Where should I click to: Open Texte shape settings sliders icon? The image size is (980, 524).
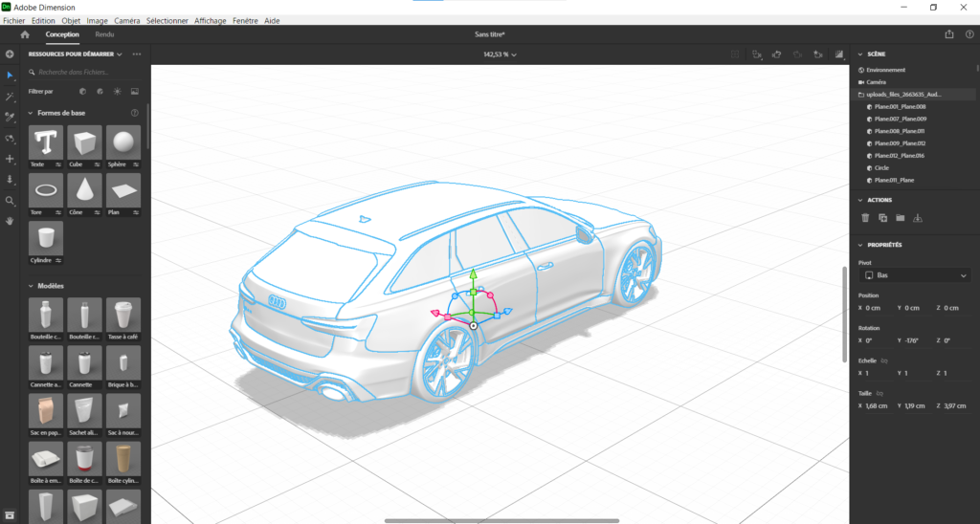pos(58,164)
